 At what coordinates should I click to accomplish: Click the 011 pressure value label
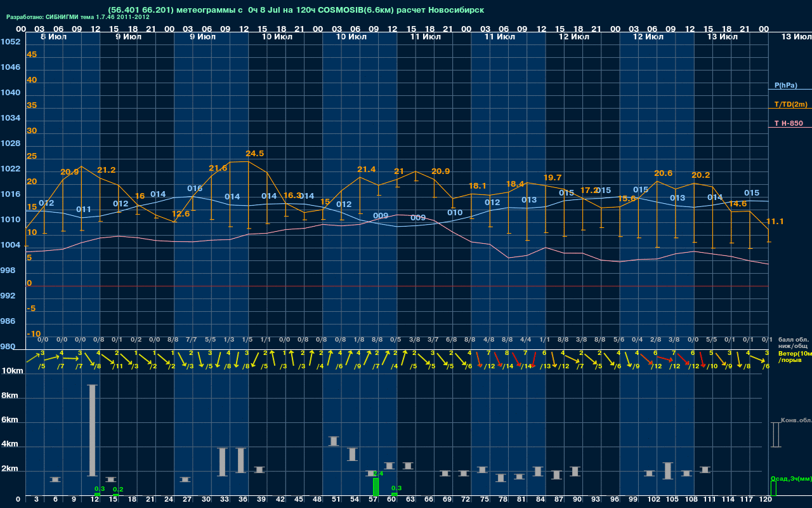click(x=83, y=210)
